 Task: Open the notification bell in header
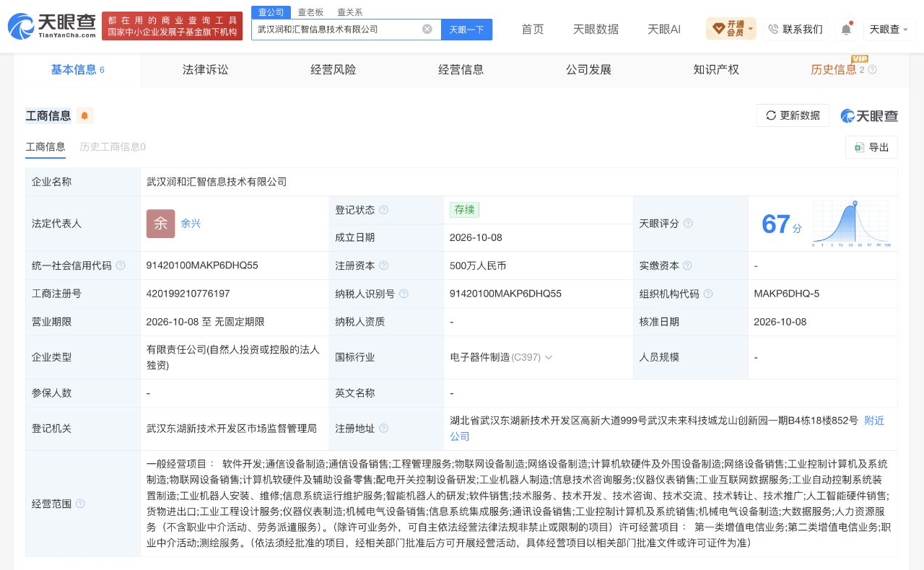(x=846, y=30)
